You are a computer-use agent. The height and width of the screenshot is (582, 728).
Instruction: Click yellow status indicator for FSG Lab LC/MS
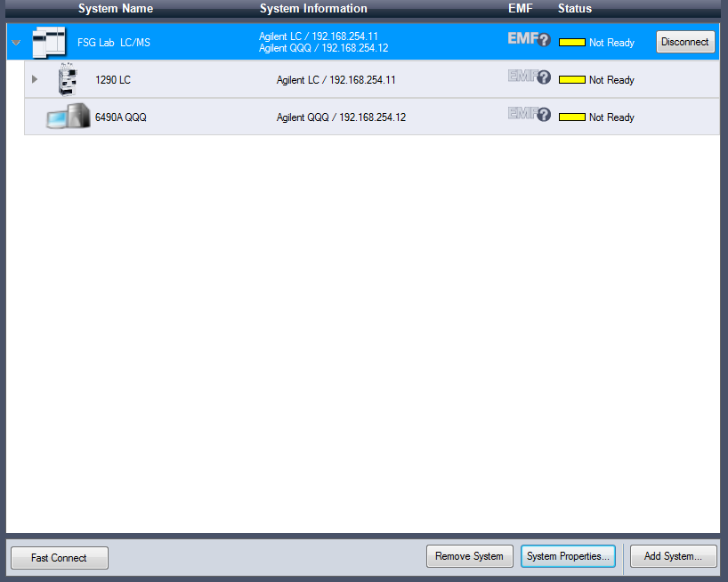coord(571,43)
